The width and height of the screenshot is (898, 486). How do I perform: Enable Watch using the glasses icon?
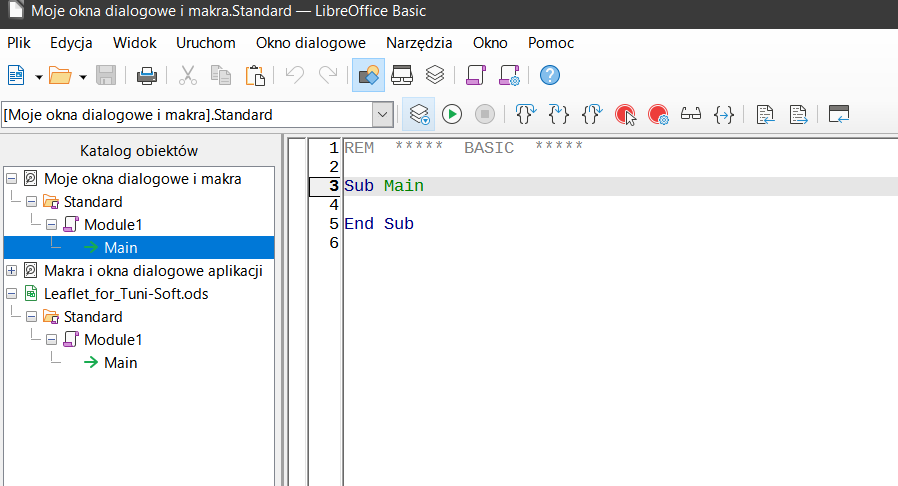click(x=691, y=115)
